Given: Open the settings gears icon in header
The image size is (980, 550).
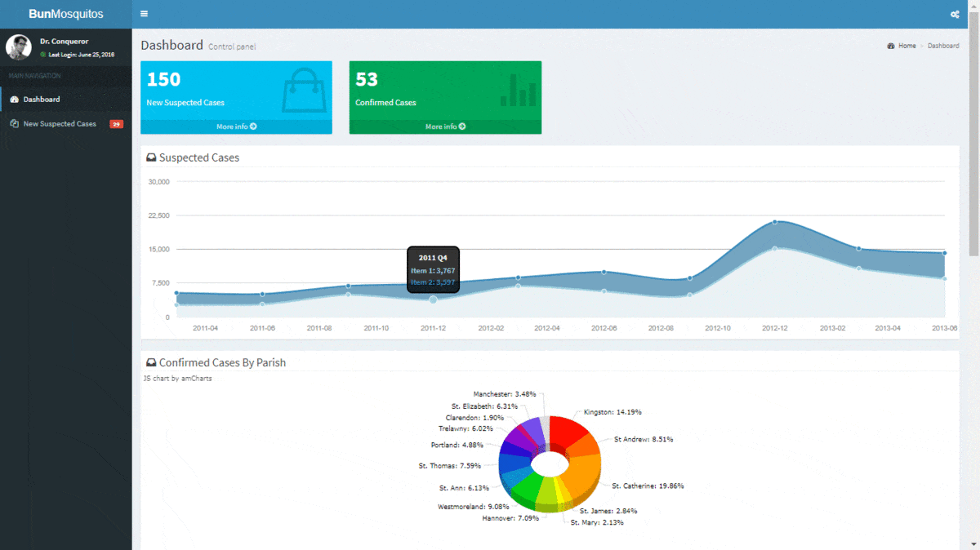Looking at the screenshot, I should tap(955, 15).
